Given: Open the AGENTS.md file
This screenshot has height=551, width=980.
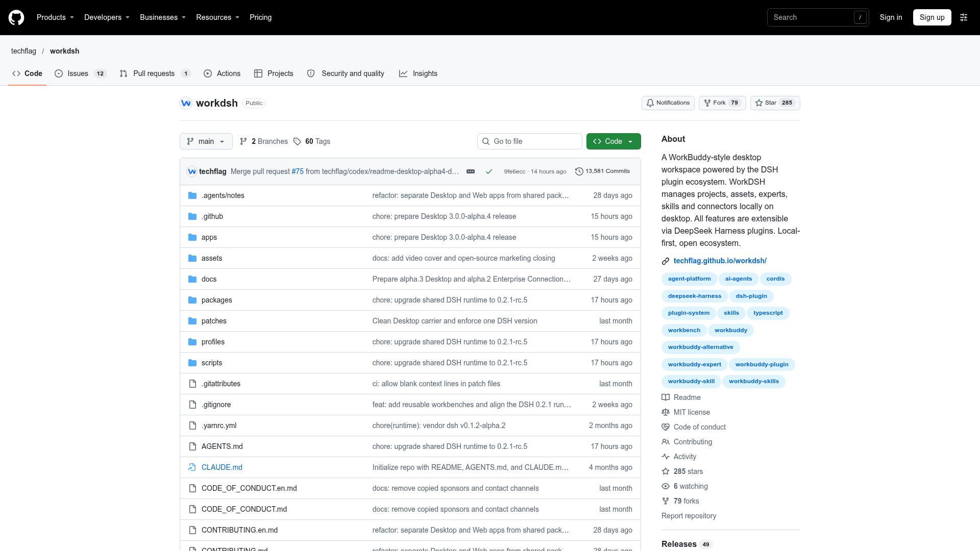Looking at the screenshot, I should [x=222, y=446].
